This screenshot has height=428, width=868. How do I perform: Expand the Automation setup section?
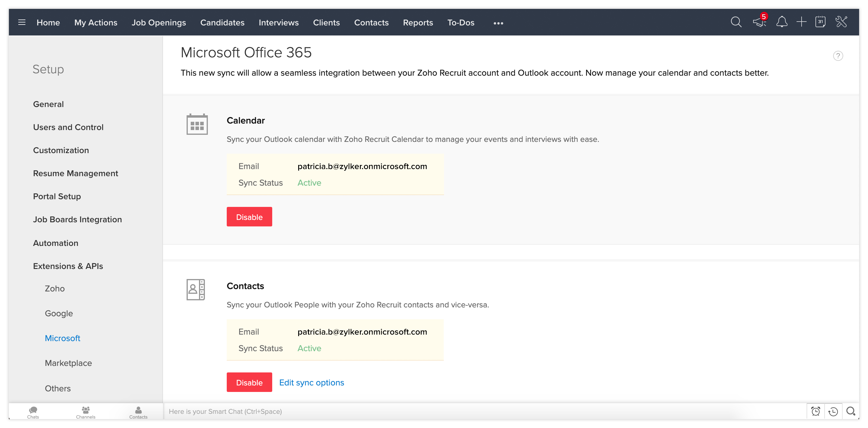tap(56, 243)
